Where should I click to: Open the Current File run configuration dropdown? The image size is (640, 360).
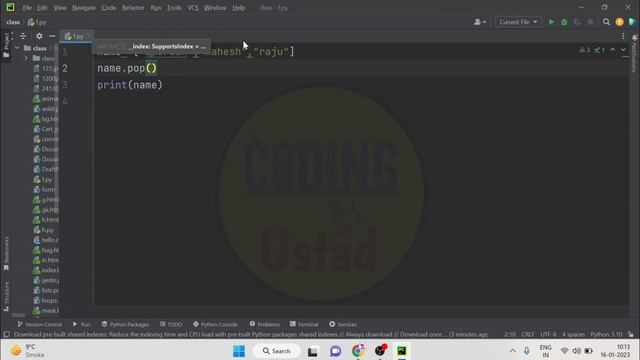click(x=518, y=22)
